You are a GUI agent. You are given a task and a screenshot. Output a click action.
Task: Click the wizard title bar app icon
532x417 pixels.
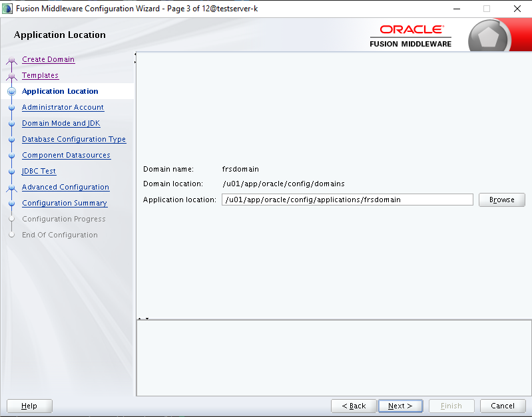7,9
